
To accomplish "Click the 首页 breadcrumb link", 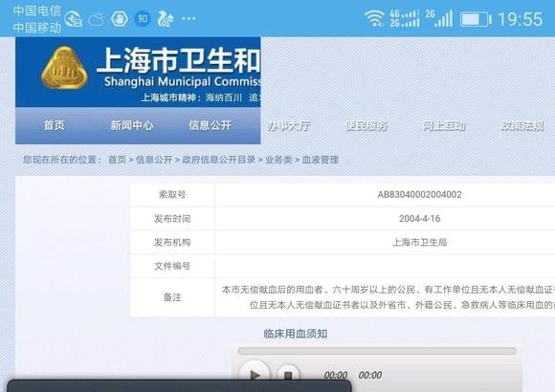I will coord(117,160).
